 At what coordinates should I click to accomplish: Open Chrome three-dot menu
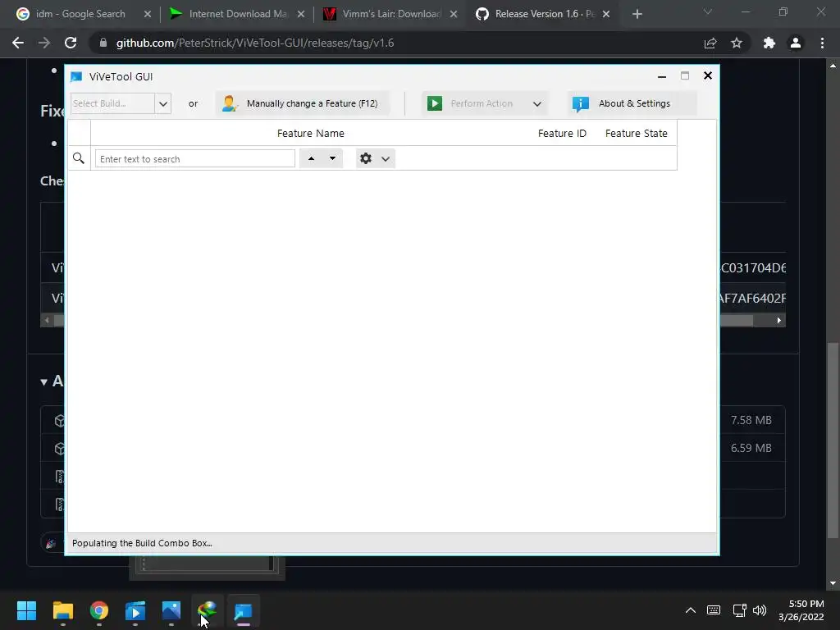[x=822, y=43]
